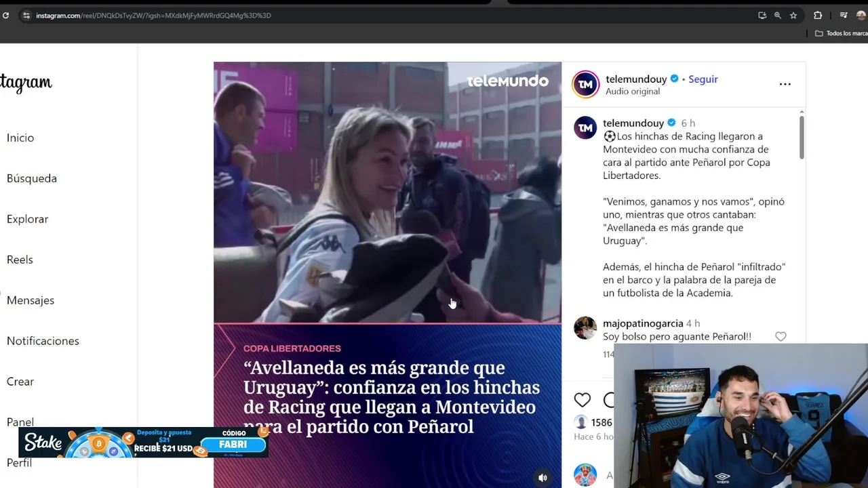Bookmark this page with the star icon
The width and height of the screenshot is (868, 488).
coord(793,15)
